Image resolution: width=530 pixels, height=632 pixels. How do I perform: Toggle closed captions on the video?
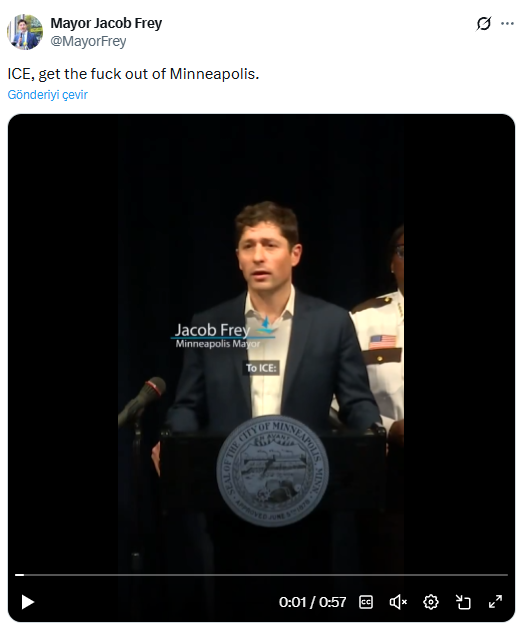tap(366, 602)
